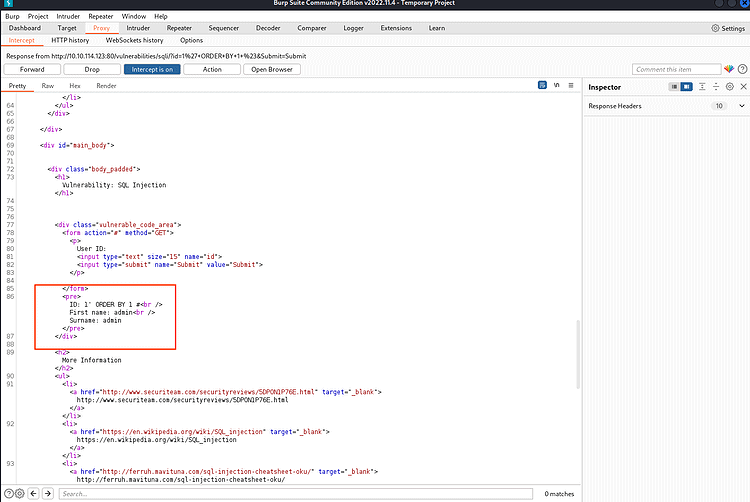
Task: Switch Inspector to side-by-side layout view
Action: (x=686, y=87)
